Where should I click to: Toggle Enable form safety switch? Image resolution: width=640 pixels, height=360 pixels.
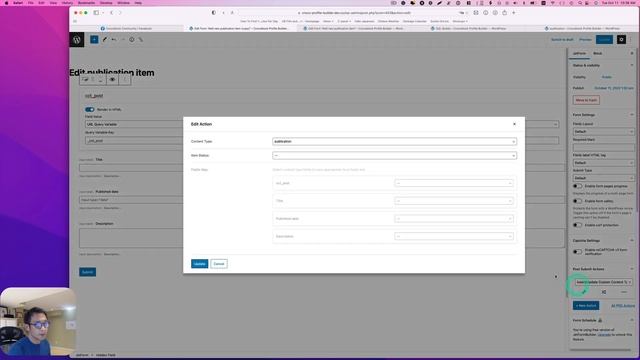pos(577,201)
